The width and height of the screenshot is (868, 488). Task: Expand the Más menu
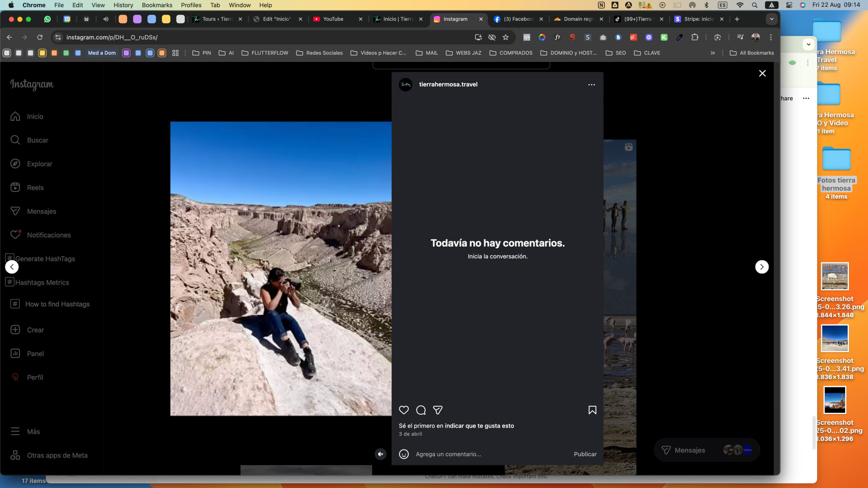coord(25,432)
